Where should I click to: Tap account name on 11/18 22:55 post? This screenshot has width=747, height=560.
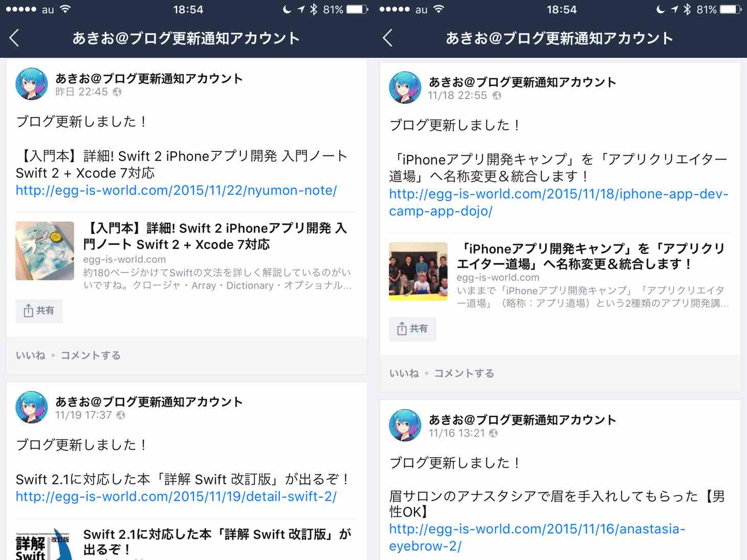522,82
